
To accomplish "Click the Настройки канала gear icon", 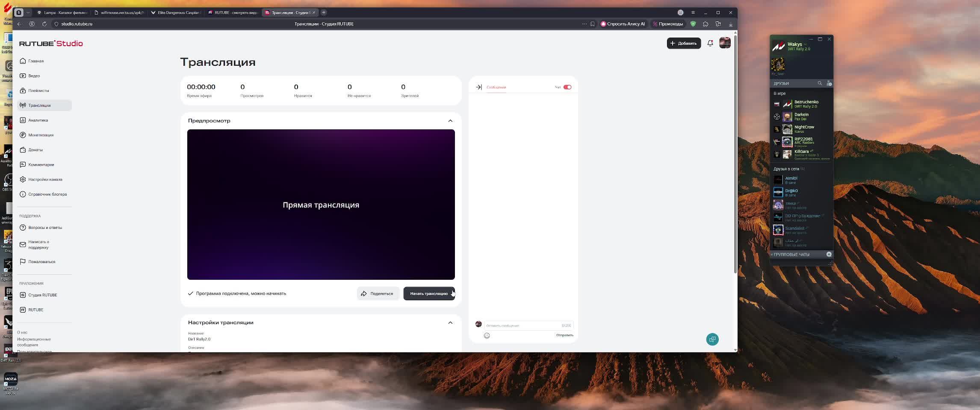I will (x=23, y=179).
